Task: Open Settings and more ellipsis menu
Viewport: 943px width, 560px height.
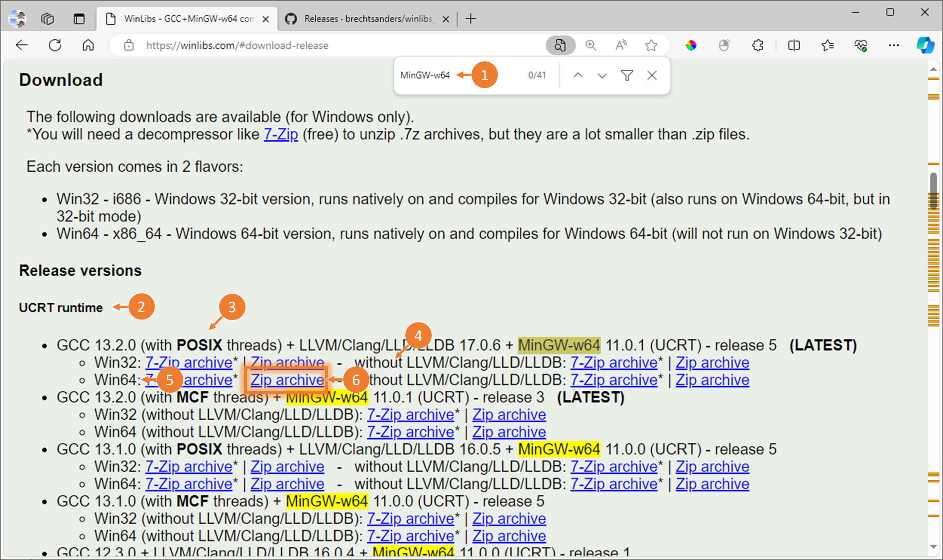Action: click(894, 45)
